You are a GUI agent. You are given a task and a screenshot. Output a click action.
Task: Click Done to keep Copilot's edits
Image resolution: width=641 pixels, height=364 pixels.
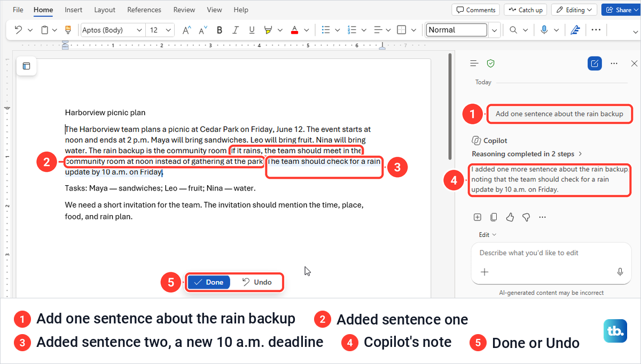tap(209, 282)
